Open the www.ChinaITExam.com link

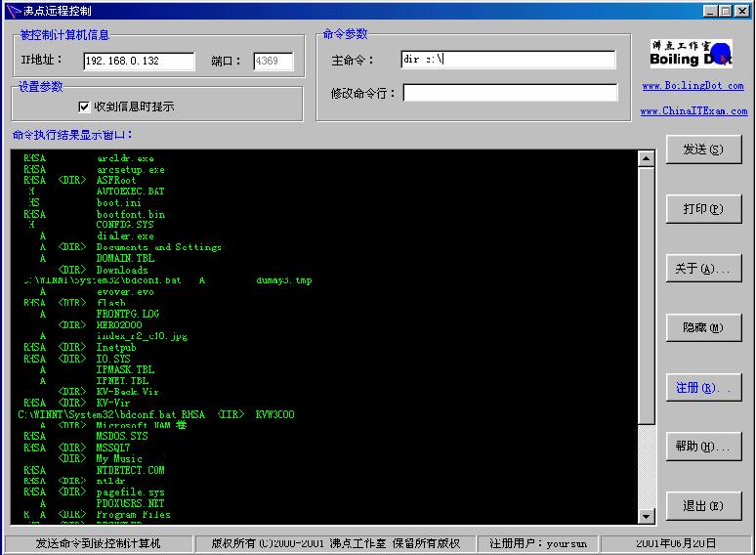coord(693,111)
